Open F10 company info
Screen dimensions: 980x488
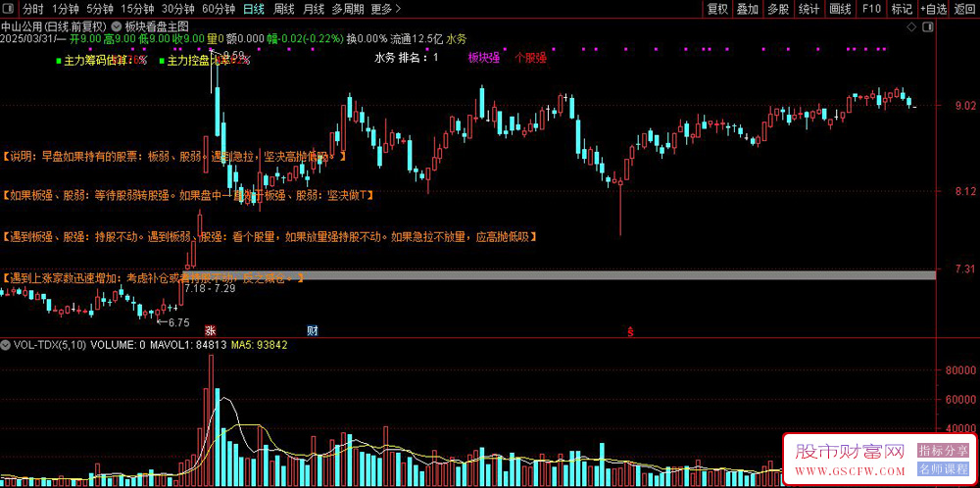coord(871,9)
